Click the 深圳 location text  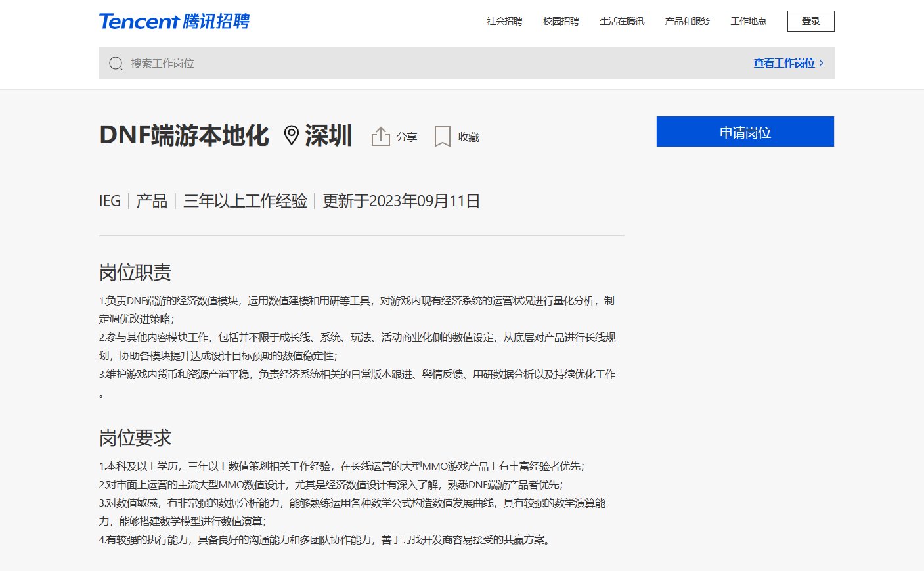coord(328,135)
